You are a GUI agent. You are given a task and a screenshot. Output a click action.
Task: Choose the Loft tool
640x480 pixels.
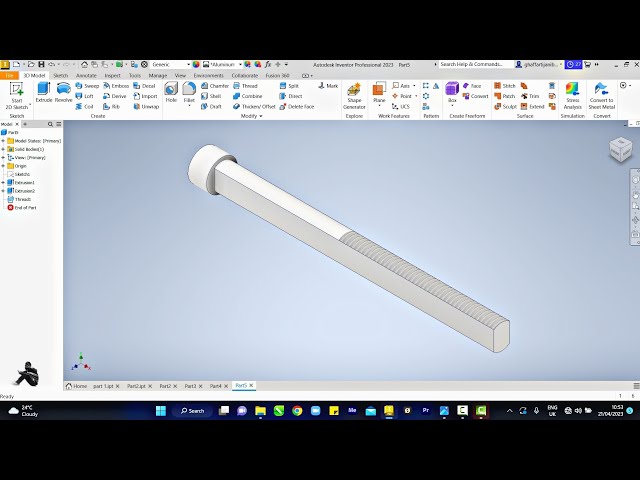(84, 96)
